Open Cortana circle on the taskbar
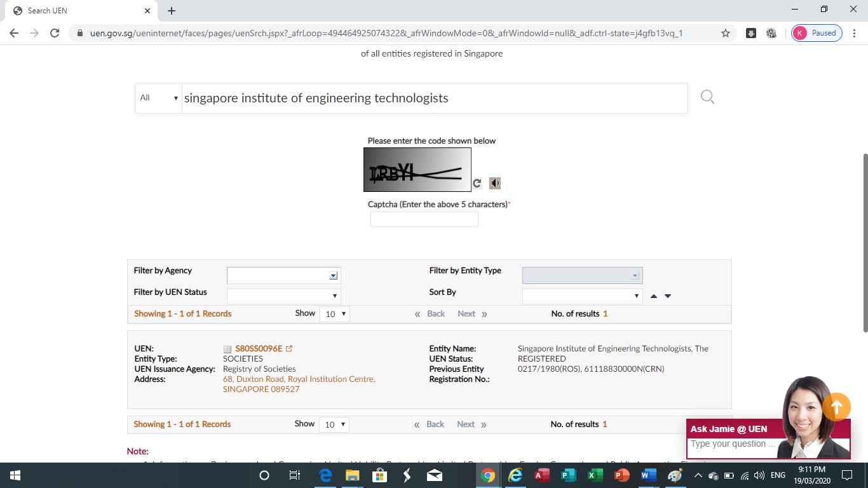Screen dimensions: 868x488 coord(264,475)
